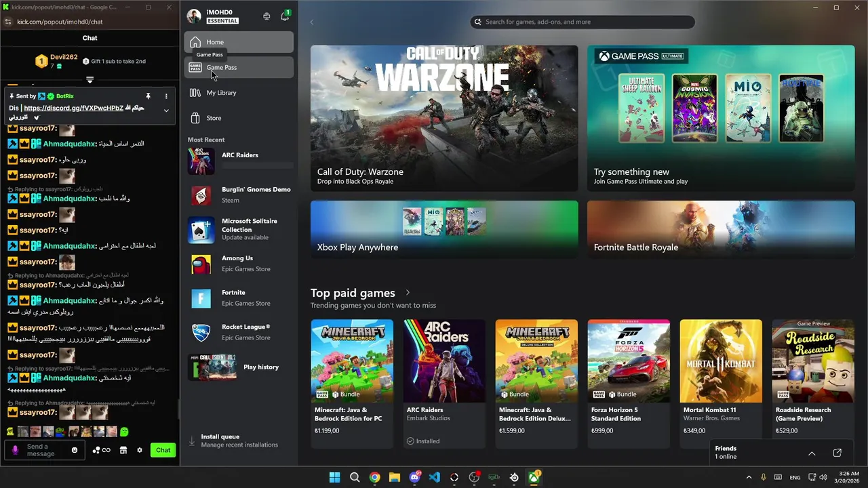Open the Mortal Kombat 11 card
The width and height of the screenshot is (868, 488).
721,384
